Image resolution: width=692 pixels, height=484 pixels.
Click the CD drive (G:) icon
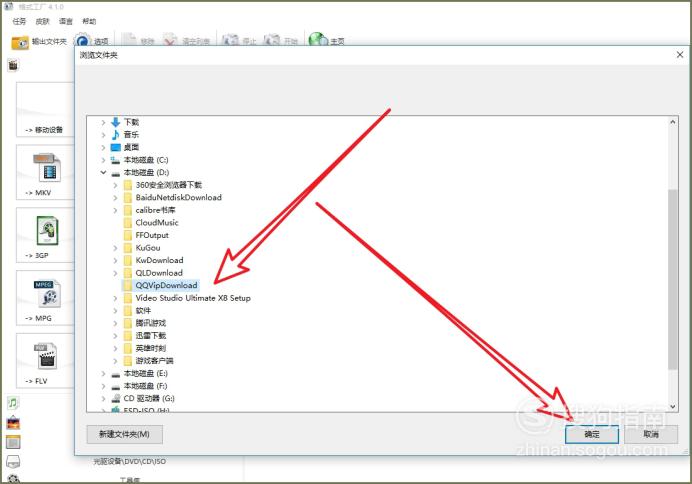(x=116, y=398)
